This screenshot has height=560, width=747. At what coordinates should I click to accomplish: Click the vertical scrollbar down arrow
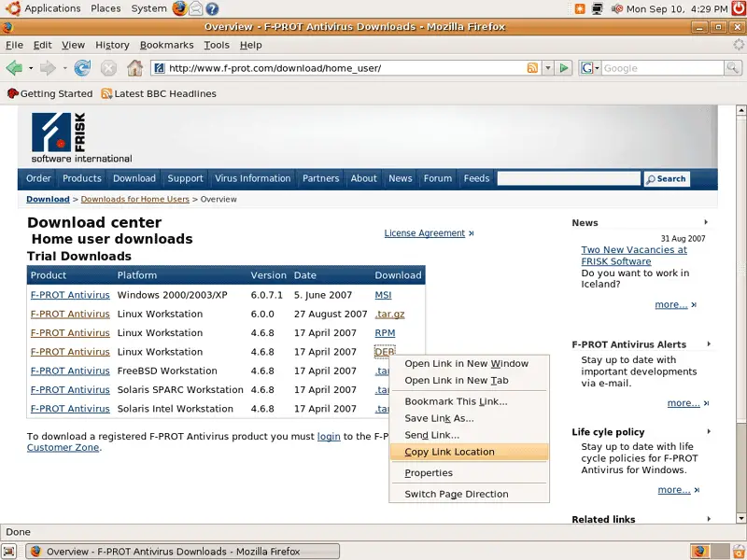click(740, 518)
